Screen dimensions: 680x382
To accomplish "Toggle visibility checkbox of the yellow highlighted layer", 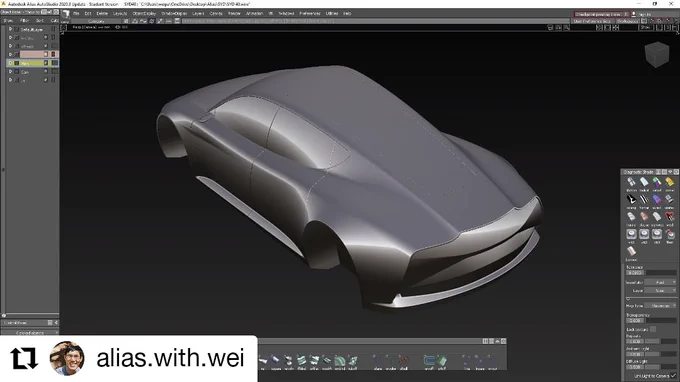I will point(16,63).
